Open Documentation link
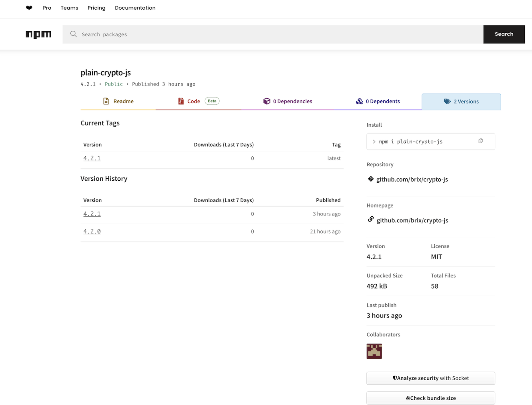 (135, 8)
